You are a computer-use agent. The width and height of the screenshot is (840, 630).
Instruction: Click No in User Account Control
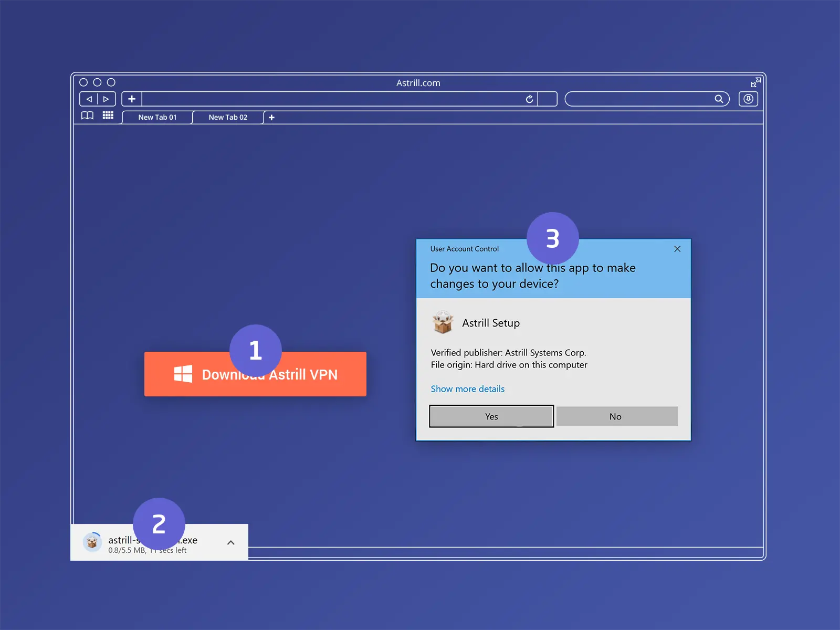point(617,416)
